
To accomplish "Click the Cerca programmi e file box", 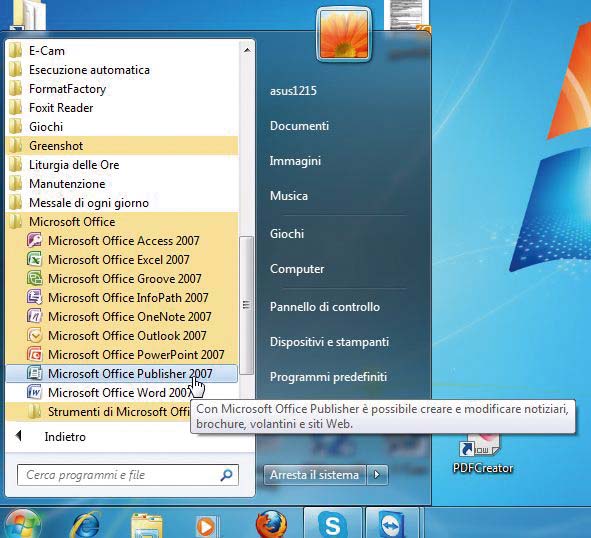I will 128,475.
